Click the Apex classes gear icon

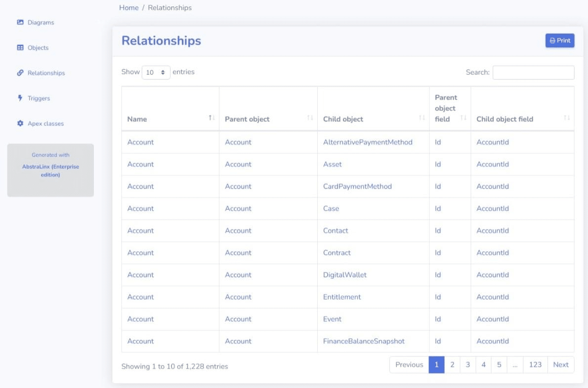20,123
